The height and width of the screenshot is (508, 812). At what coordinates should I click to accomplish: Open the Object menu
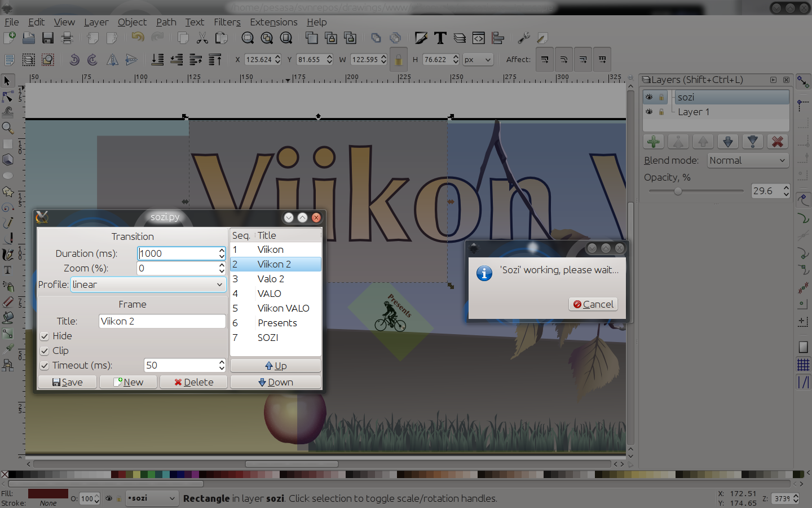coord(132,22)
